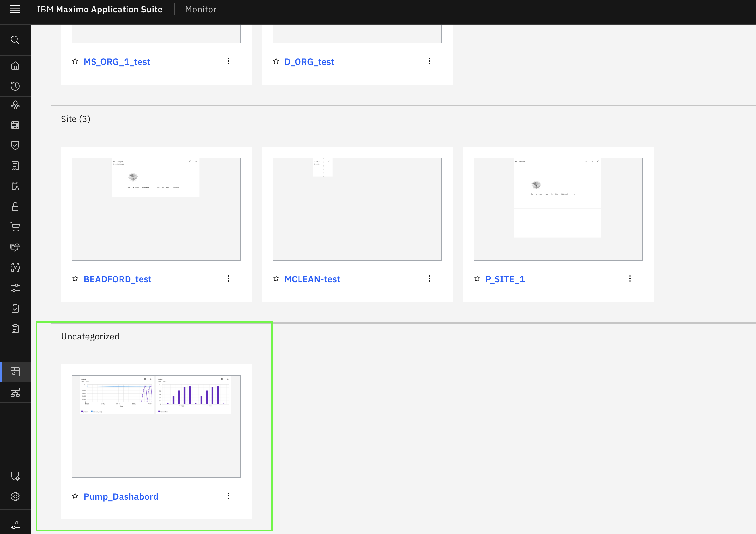756x534 pixels.
Task: Select the padlock security icon in sidebar
Action: click(15, 206)
